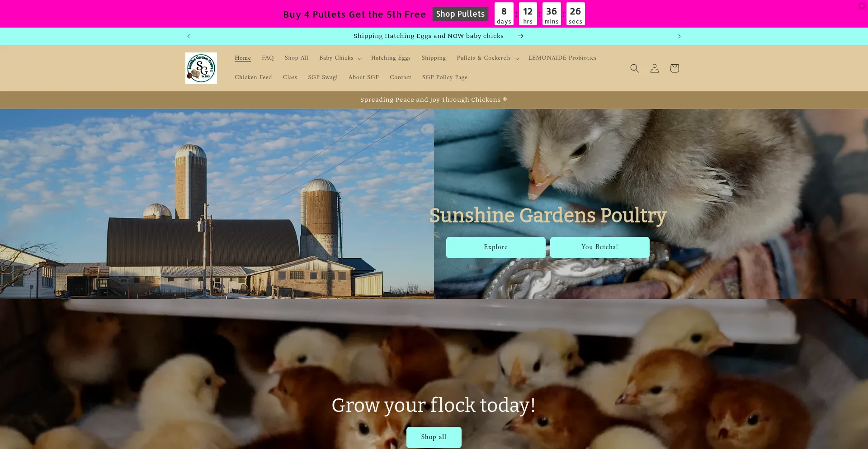Show previous announcement with left chevron

(189, 36)
